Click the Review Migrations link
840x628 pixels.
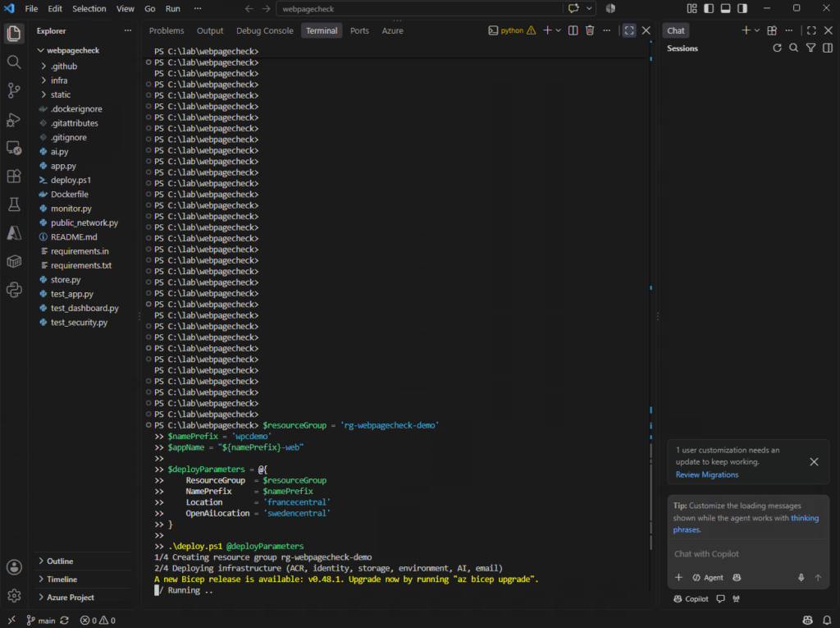point(706,474)
